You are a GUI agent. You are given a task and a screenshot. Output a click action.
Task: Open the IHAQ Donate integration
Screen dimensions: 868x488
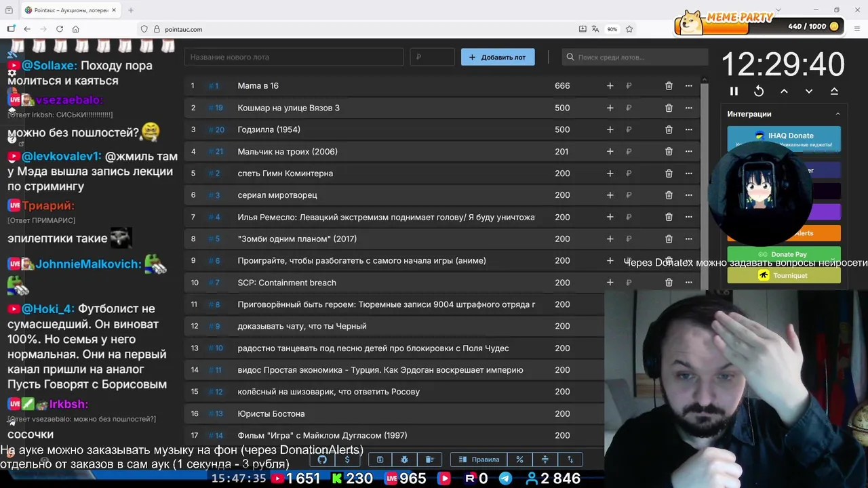click(784, 138)
